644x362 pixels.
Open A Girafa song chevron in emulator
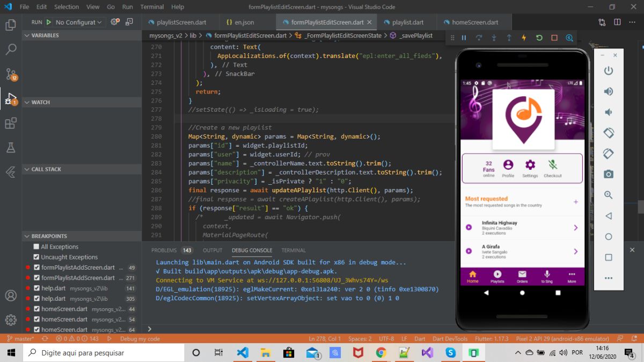click(576, 251)
